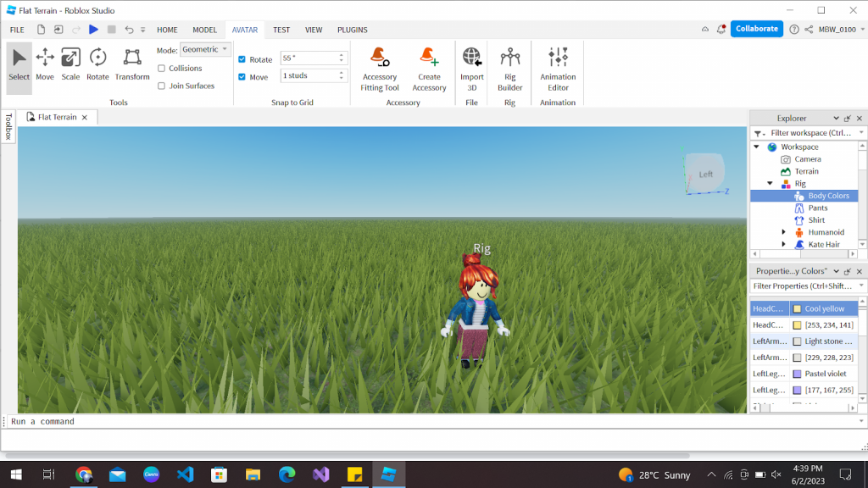Open the Mode Geometric dropdown

pos(206,48)
